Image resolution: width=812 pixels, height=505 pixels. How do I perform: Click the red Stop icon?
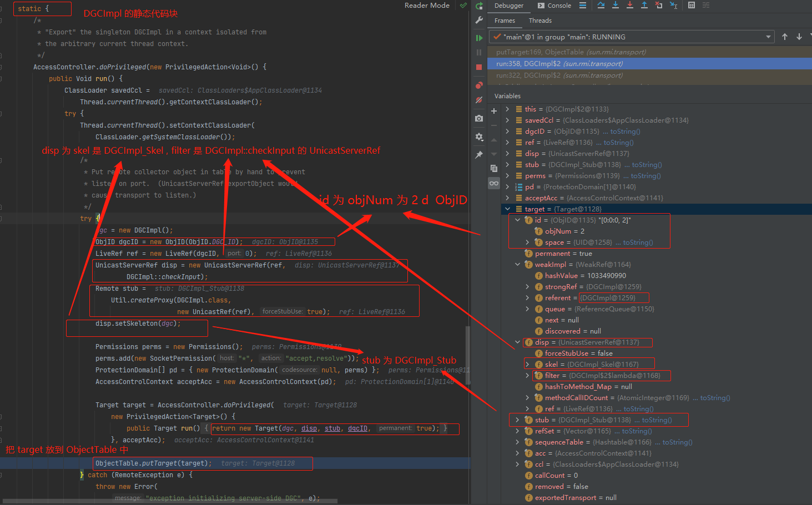tap(479, 67)
